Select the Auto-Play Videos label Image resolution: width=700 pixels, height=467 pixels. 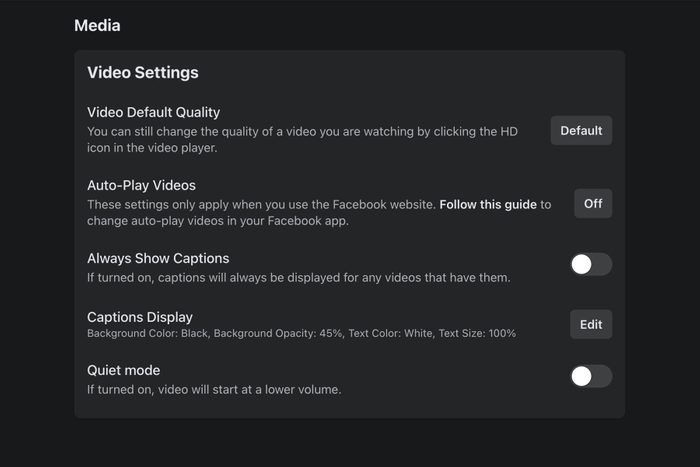[x=141, y=185]
